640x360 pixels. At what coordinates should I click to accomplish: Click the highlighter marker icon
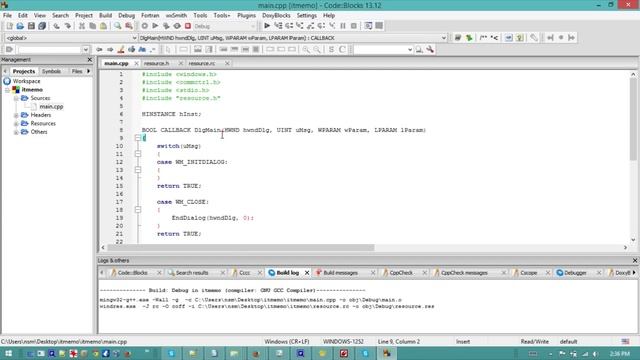click(x=121, y=49)
